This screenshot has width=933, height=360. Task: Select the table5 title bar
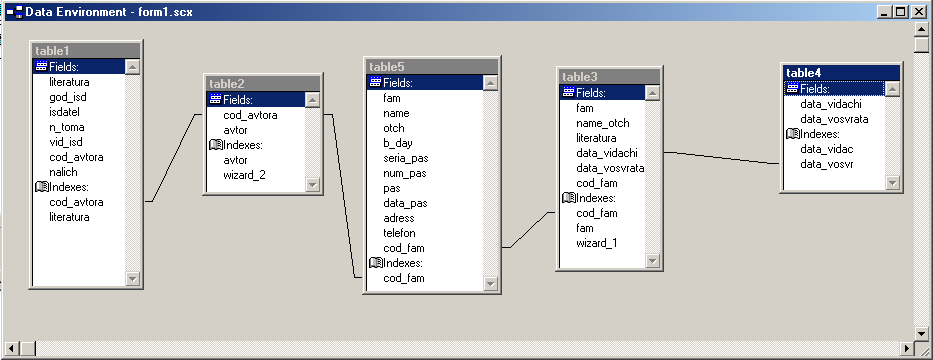(432, 67)
